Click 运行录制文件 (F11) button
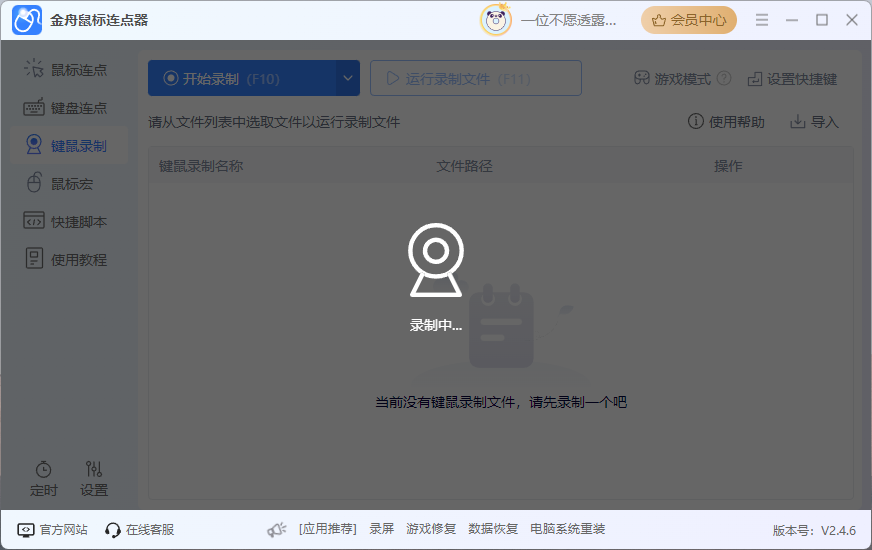 (x=476, y=78)
